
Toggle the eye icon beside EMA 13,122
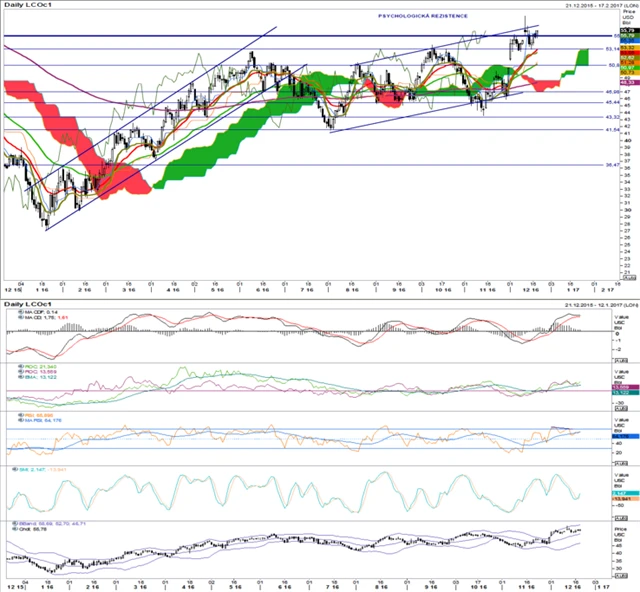(21, 377)
